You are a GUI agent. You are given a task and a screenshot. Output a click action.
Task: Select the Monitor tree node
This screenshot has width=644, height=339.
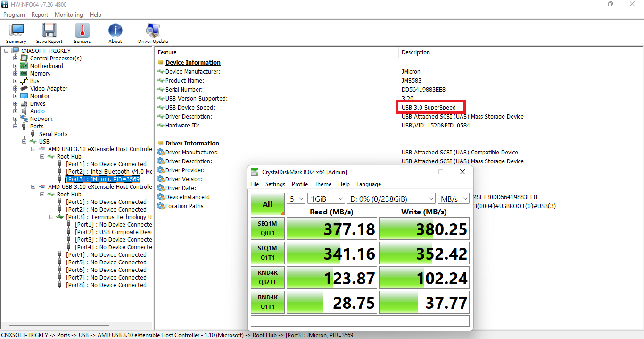click(40, 96)
